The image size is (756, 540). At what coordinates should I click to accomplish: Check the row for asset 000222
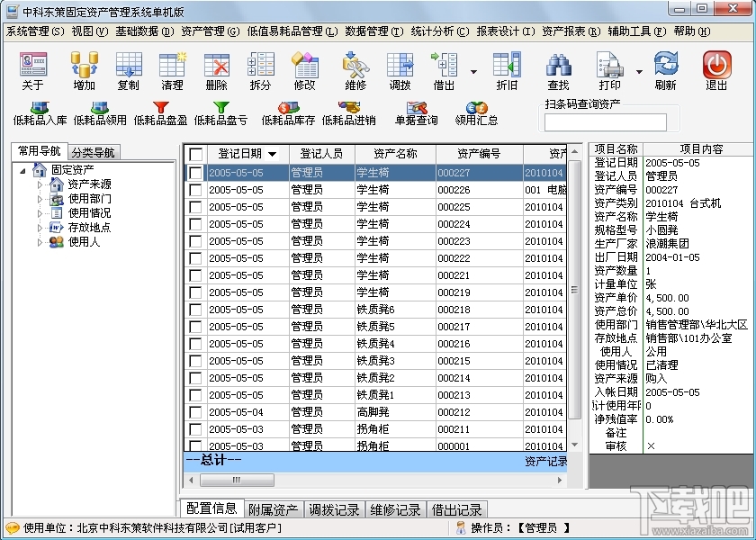[x=196, y=258]
